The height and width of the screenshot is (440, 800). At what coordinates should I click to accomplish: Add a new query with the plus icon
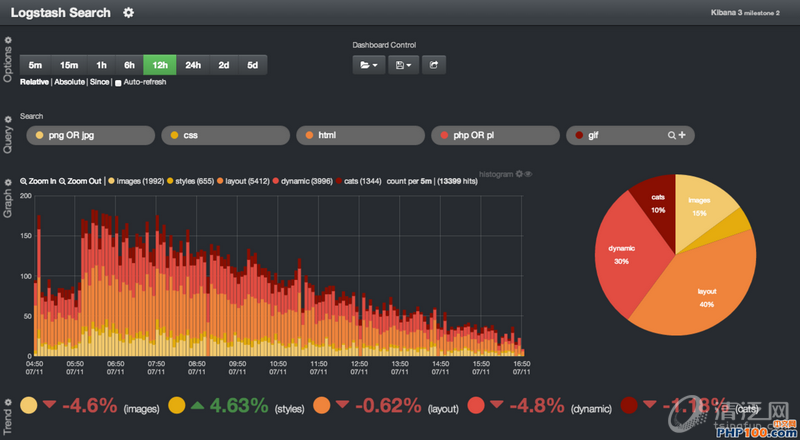[683, 135]
